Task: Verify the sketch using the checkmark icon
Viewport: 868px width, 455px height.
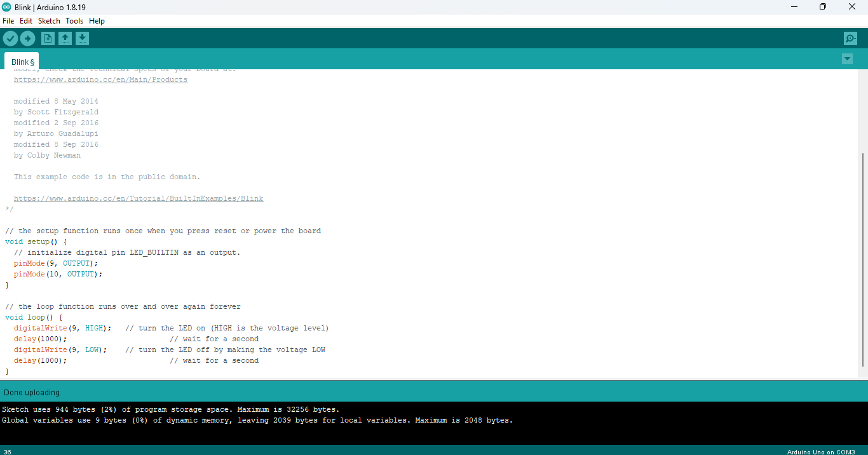Action: coord(10,38)
